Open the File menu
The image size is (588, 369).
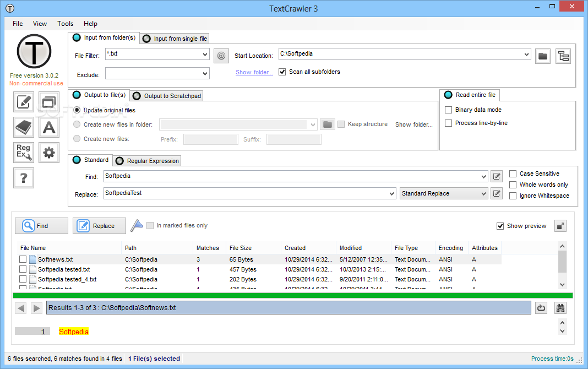click(x=18, y=24)
